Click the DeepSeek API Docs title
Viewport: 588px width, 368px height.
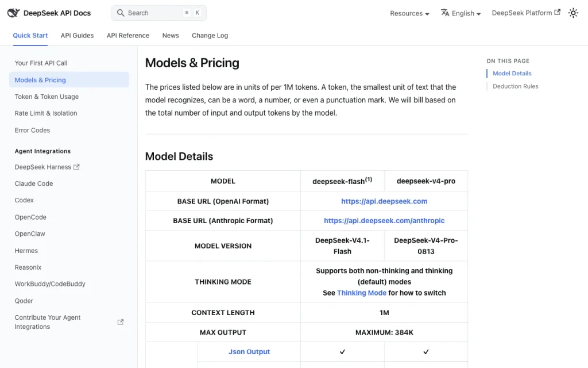(x=57, y=13)
